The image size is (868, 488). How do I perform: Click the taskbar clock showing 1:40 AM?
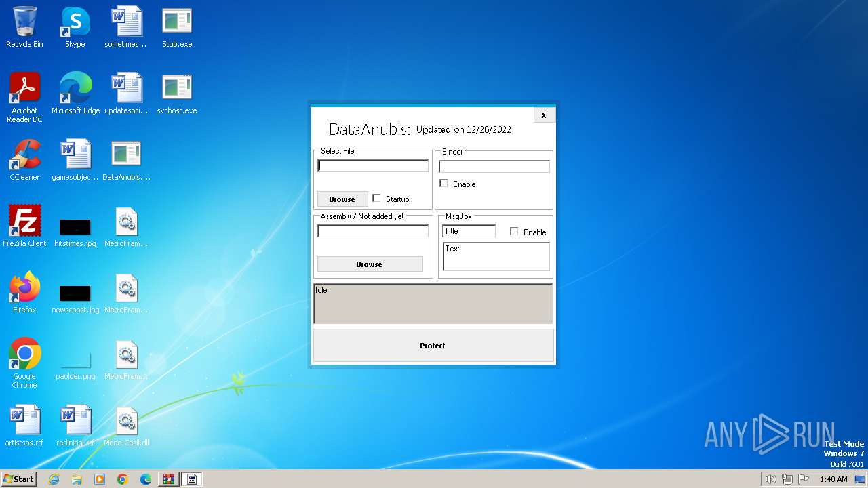[x=833, y=479]
